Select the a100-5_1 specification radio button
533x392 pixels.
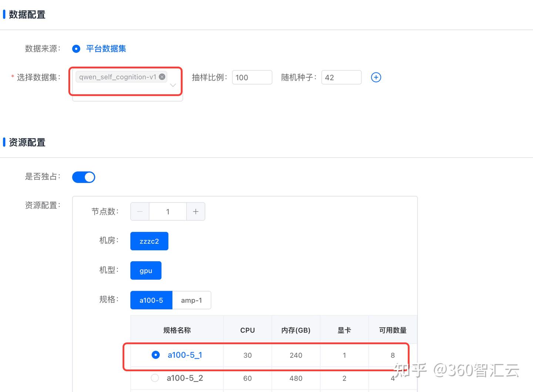(x=155, y=355)
